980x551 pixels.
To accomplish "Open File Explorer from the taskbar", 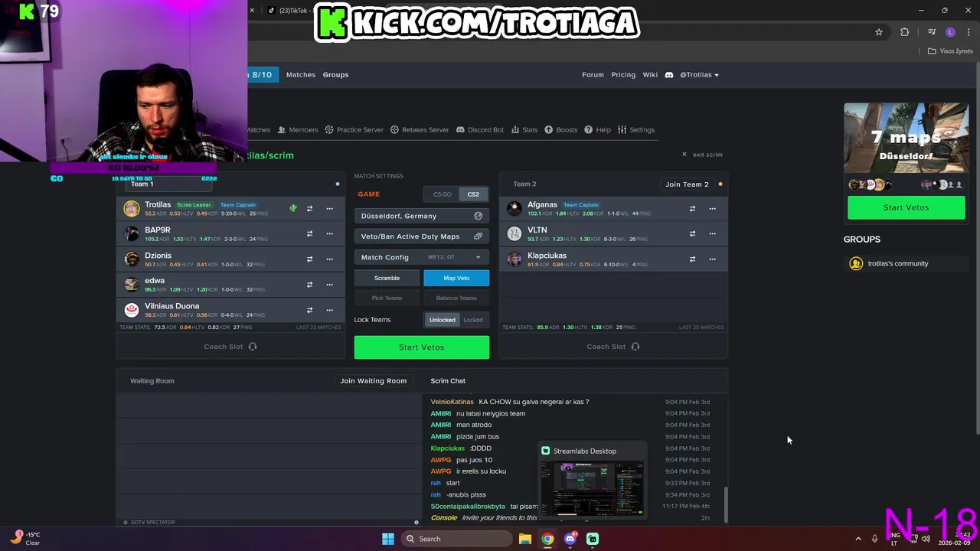I will pos(524,539).
